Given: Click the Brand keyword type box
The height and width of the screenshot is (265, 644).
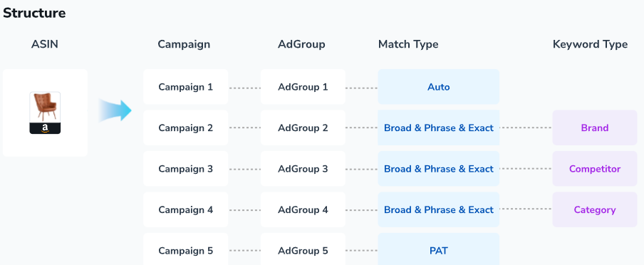Looking at the screenshot, I should (x=595, y=128).
